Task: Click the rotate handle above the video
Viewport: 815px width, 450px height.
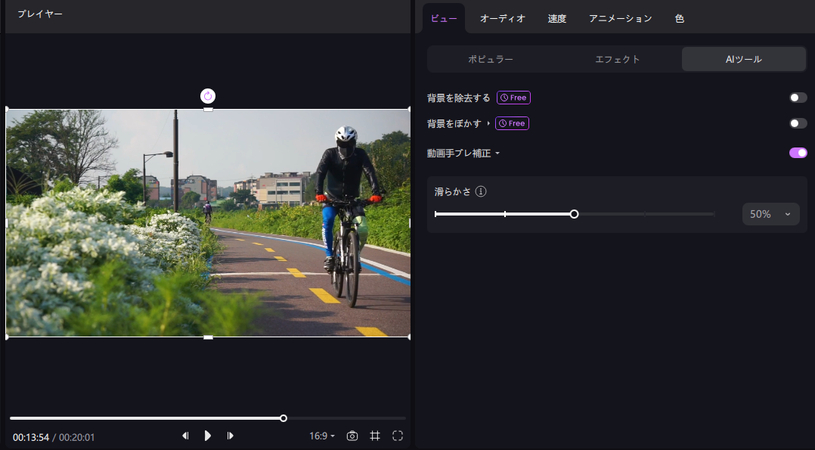Action: click(x=208, y=96)
